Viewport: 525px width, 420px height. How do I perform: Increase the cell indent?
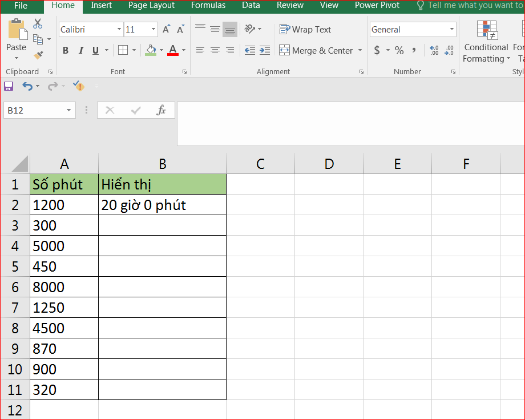coord(265,50)
